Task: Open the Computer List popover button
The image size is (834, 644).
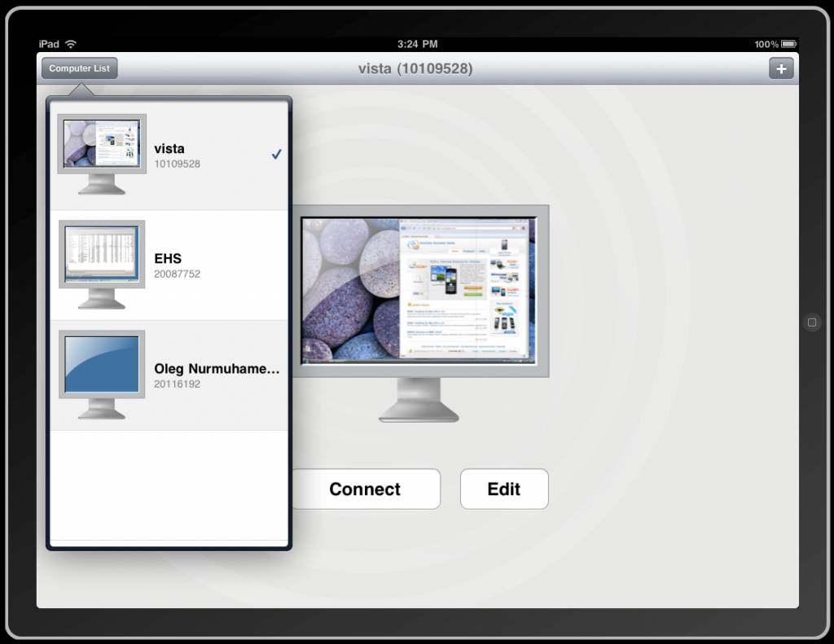Action: [79, 68]
